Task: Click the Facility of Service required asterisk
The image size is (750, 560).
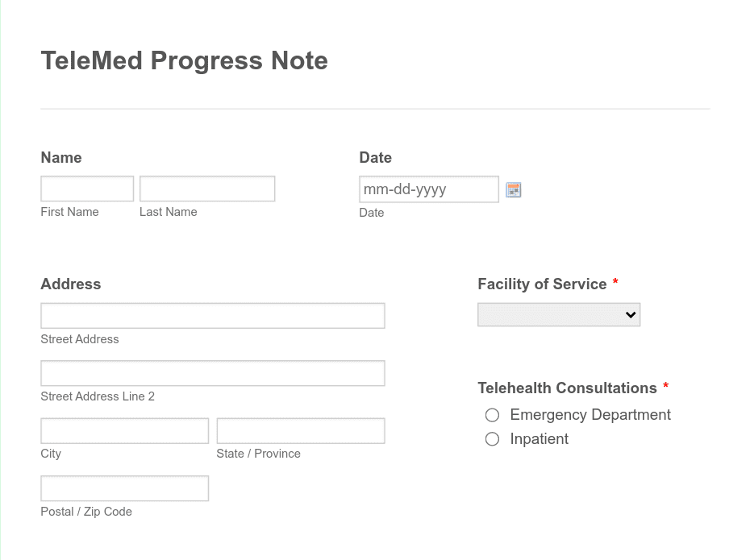Action: pyautogui.click(x=615, y=283)
